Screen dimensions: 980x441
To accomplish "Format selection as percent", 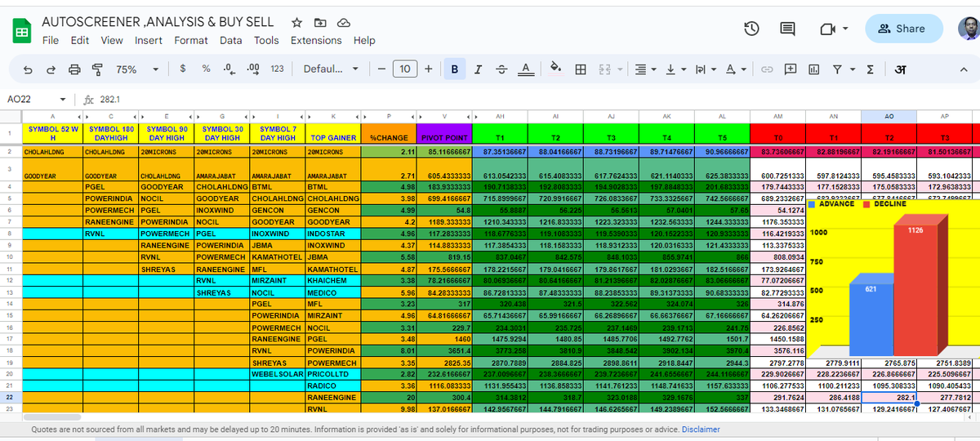I will tap(206, 69).
